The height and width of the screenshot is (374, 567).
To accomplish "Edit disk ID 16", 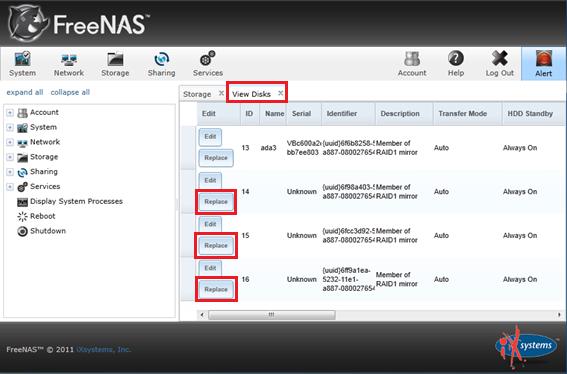I will point(210,268).
